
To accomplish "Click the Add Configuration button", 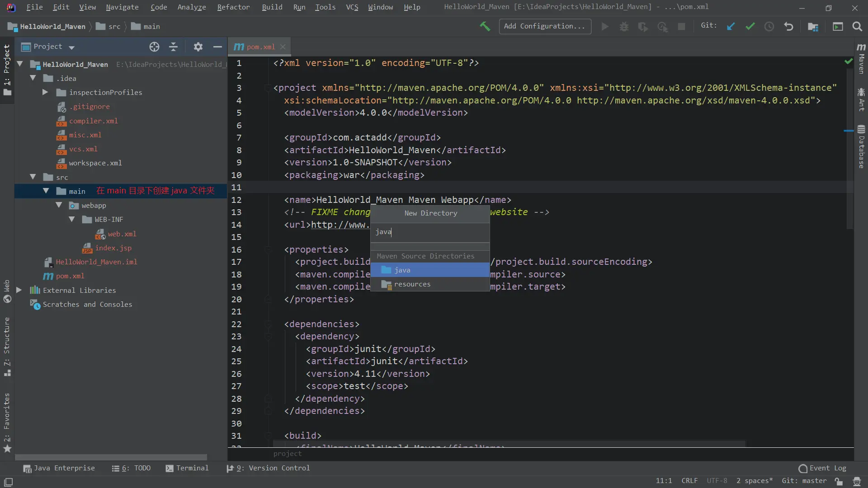I will point(545,26).
